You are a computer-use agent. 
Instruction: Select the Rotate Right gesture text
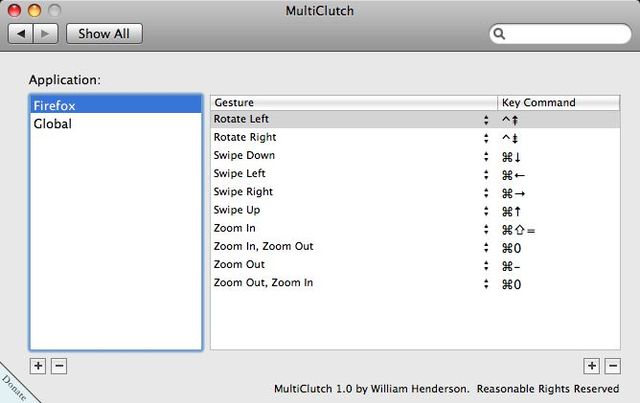click(245, 137)
